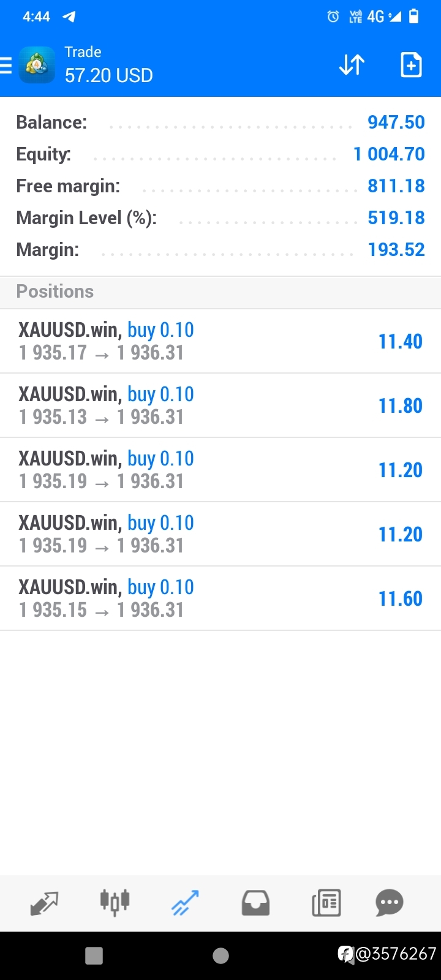Tap the fourth XAUUSD.win position row
441x980 pixels.
coord(221,534)
